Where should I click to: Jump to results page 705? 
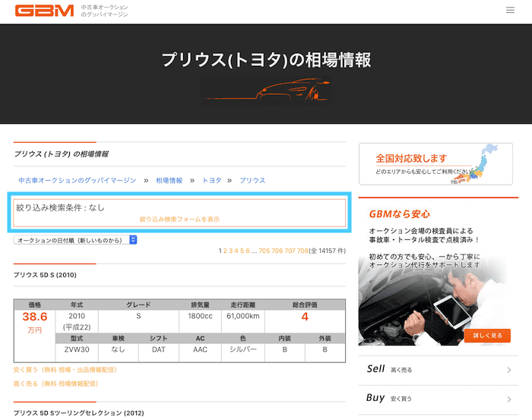(264, 251)
